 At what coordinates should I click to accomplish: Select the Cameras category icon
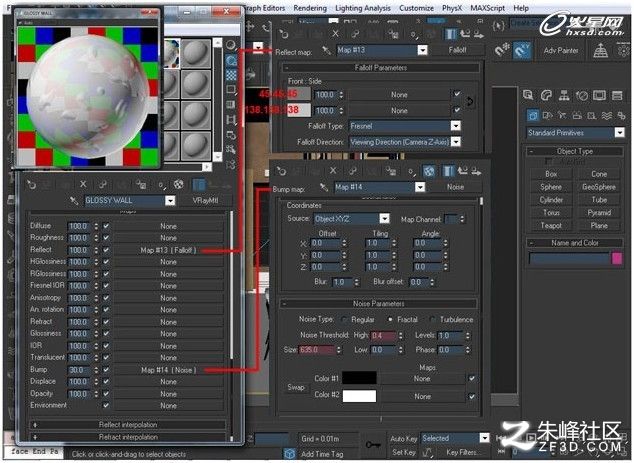coord(577,116)
